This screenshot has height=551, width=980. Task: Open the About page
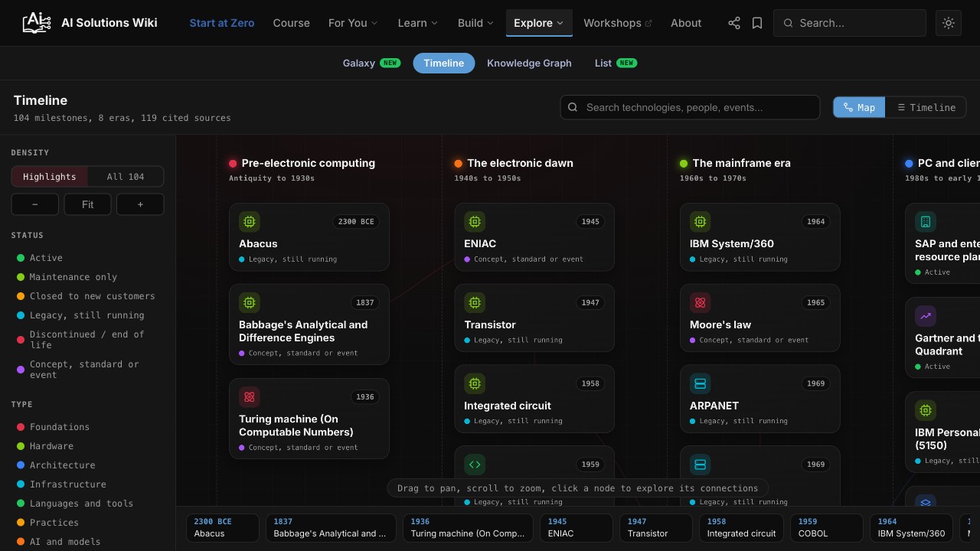point(686,23)
